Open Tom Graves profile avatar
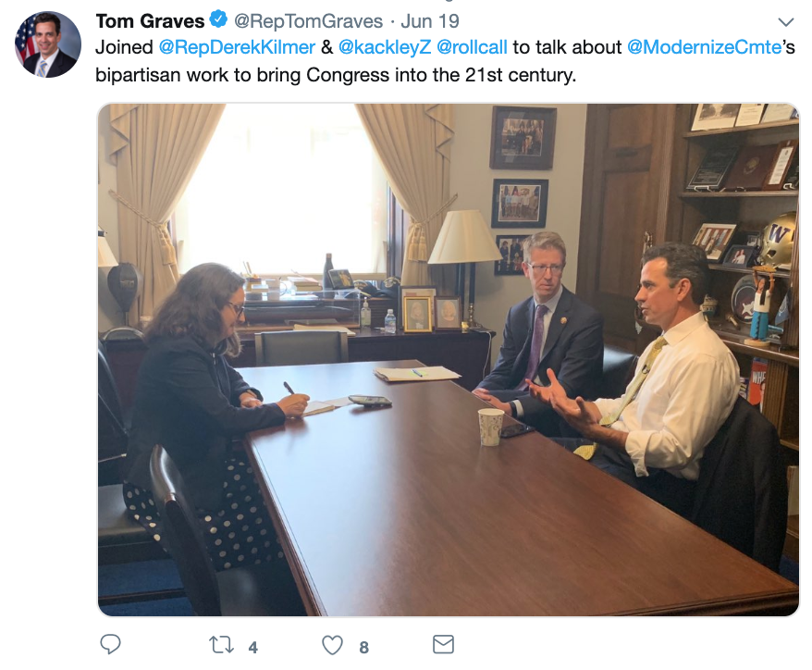The image size is (812, 670). [48, 44]
